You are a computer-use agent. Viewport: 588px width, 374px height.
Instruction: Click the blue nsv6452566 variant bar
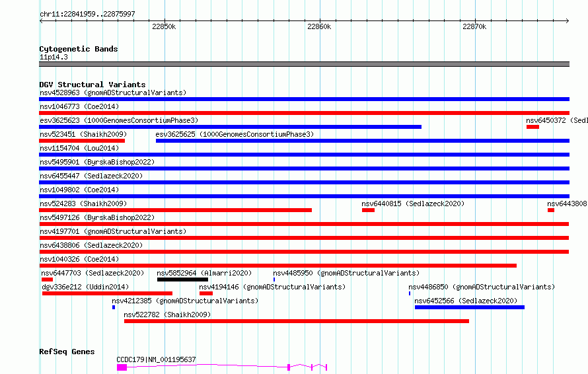point(470,307)
